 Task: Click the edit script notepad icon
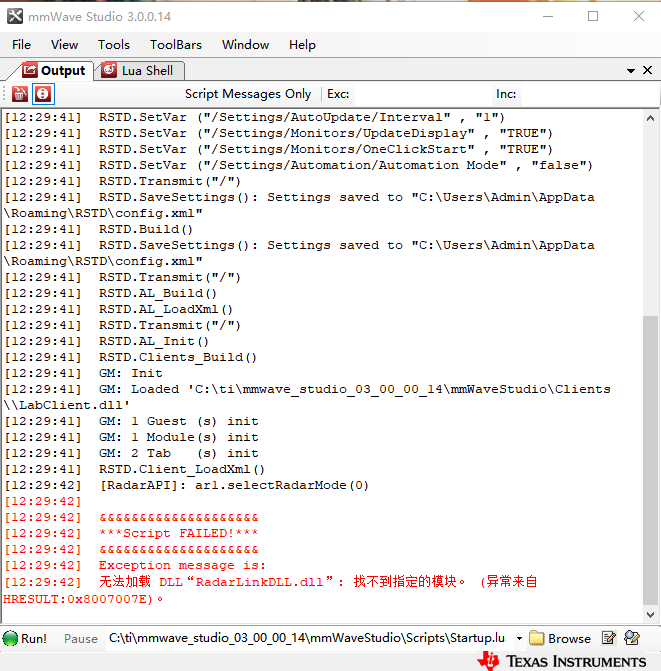pos(609,638)
